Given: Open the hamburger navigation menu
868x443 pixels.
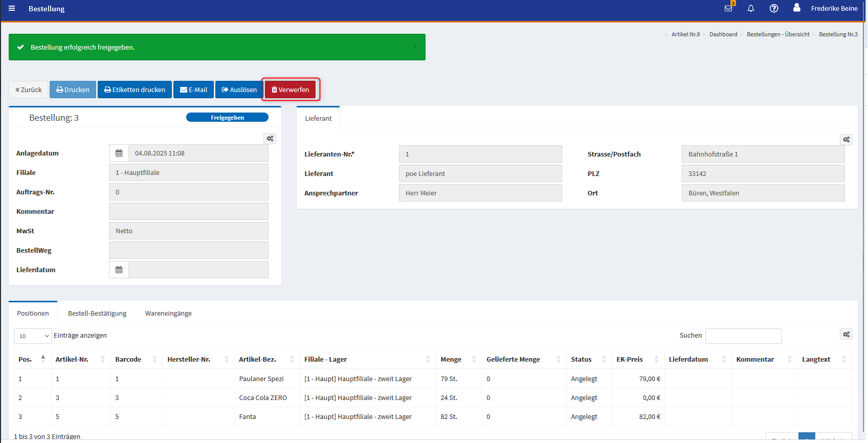Looking at the screenshot, I should tap(12, 9).
